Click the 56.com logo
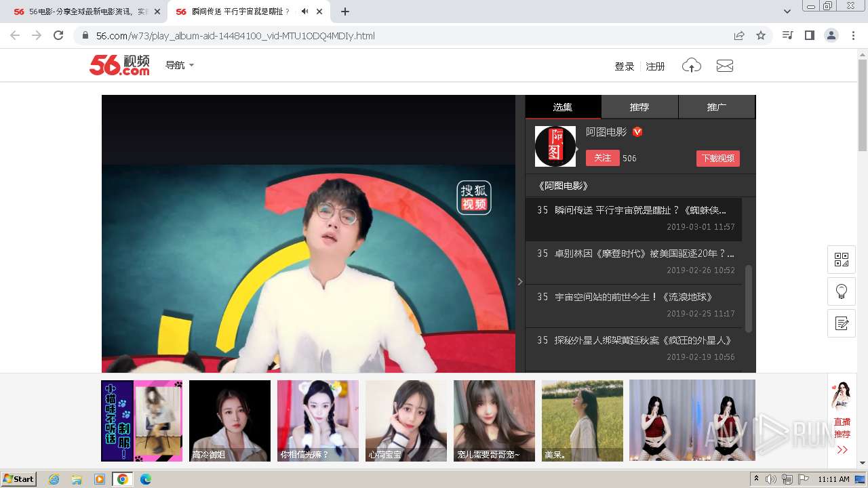Screen dimensions: 868x488 point(119,65)
